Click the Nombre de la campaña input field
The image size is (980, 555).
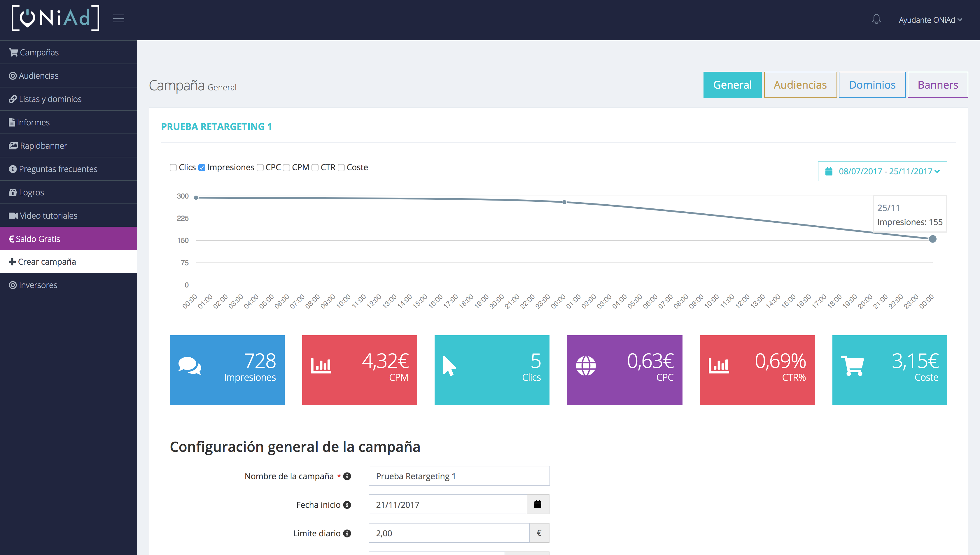[459, 476]
